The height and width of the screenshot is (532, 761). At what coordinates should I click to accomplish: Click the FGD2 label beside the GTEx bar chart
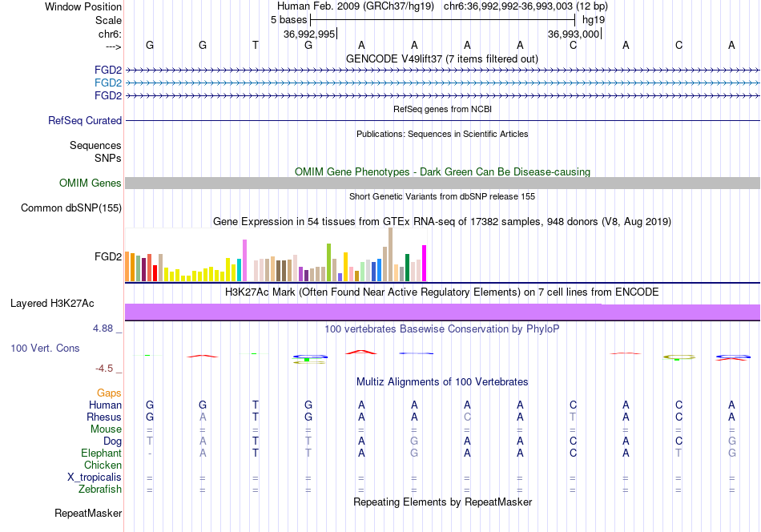point(108,256)
